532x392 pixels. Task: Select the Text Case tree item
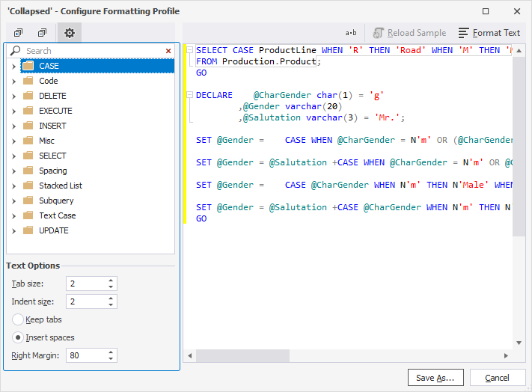[x=57, y=215]
